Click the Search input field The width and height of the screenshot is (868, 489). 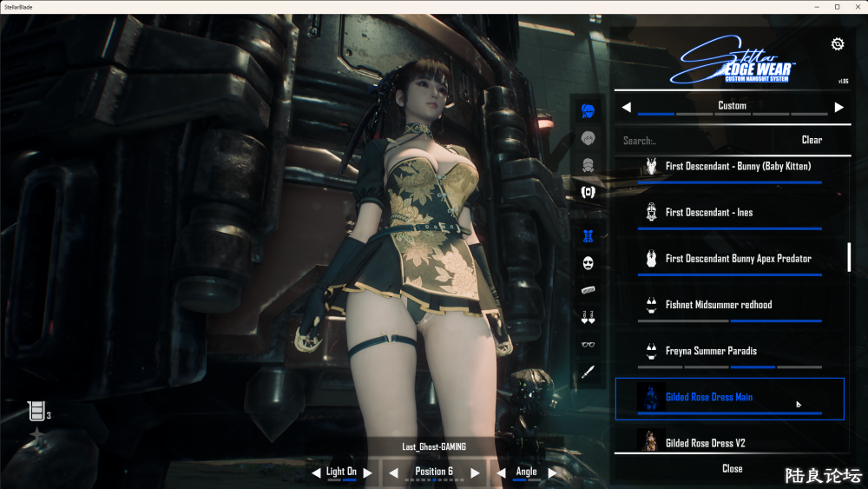pos(703,141)
